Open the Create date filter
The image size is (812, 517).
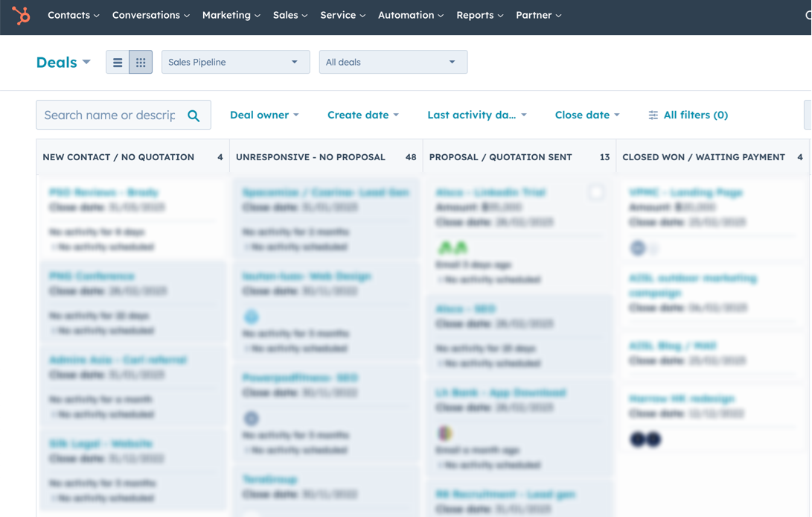(363, 115)
